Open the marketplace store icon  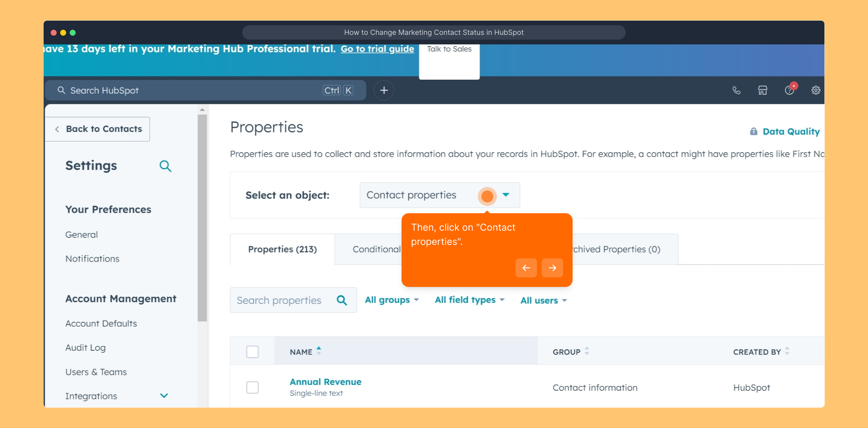(763, 90)
